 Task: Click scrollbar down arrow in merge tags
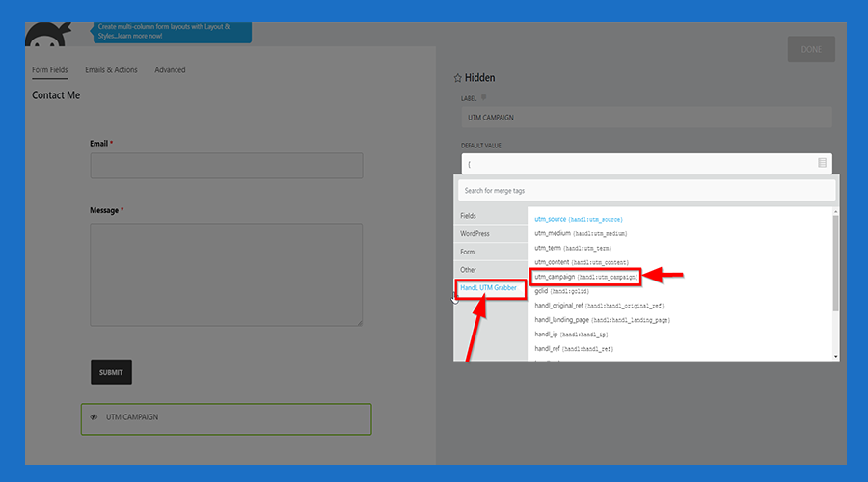coord(835,357)
